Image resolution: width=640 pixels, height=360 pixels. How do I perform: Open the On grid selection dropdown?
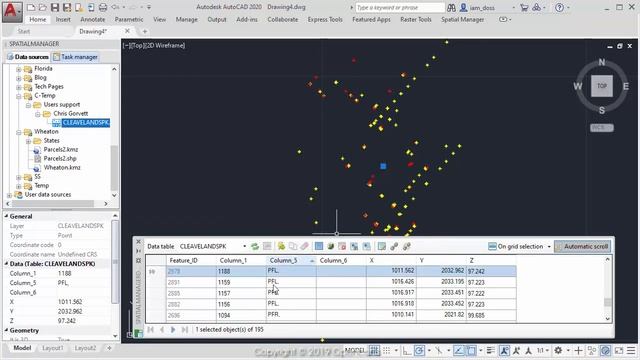(549, 247)
